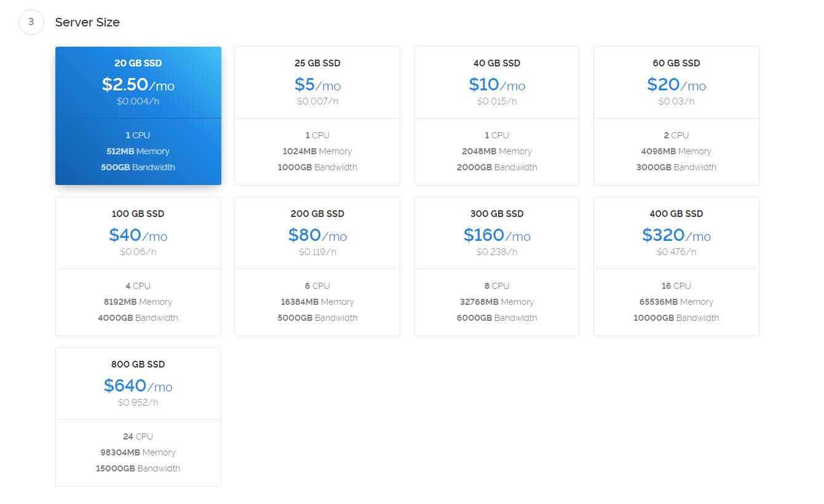This screenshot has height=504, width=824.
Task: Click the 65536MB Memory spec
Action: pyautogui.click(x=676, y=302)
